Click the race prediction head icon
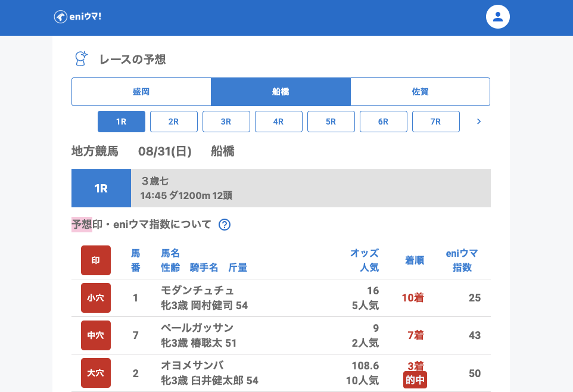Viewport: 573px width, 392px height. click(81, 58)
